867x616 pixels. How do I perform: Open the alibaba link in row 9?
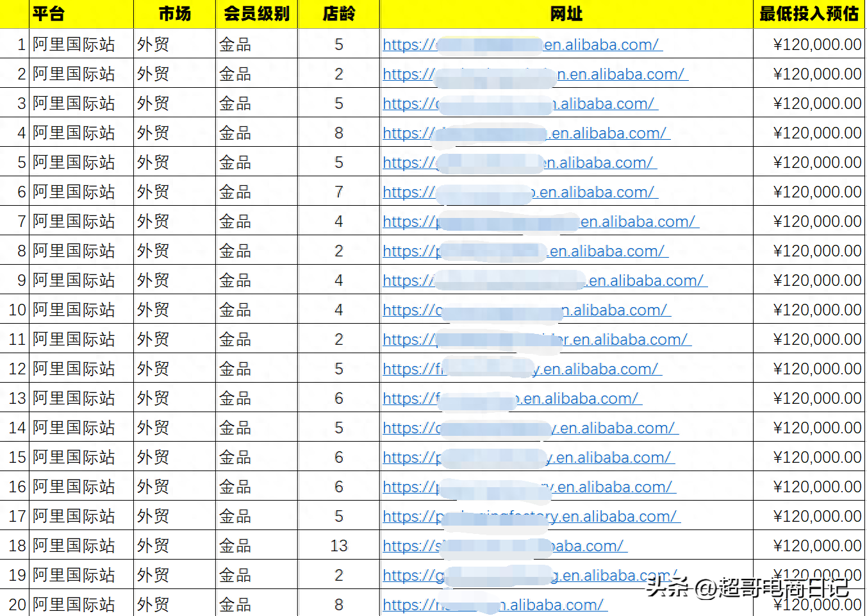(x=545, y=280)
